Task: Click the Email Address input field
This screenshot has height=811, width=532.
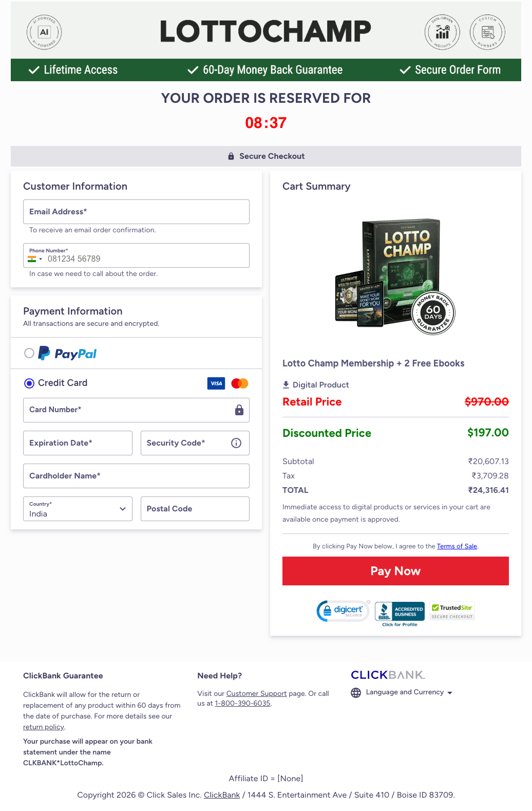Action: [136, 212]
